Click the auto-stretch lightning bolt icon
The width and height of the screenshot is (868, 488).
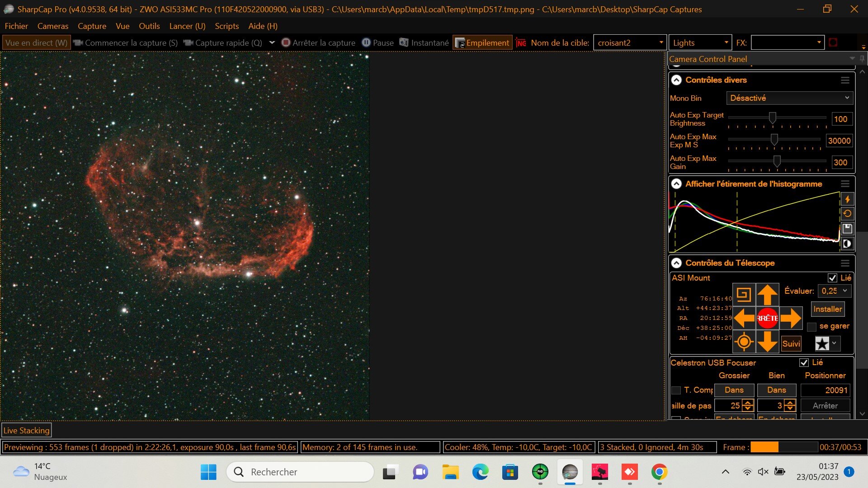(x=847, y=199)
